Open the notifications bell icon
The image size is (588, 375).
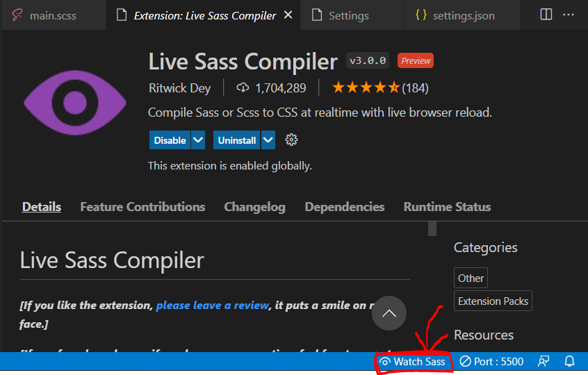coord(570,362)
